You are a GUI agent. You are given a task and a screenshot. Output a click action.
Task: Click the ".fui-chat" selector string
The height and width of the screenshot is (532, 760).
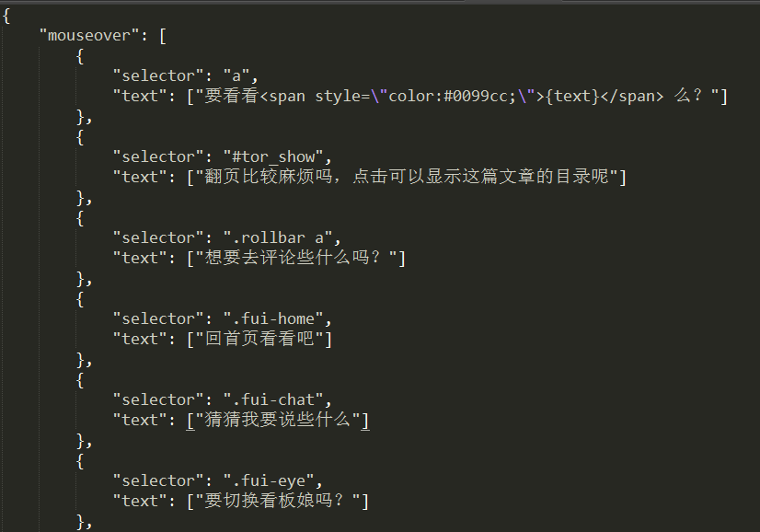[x=273, y=400]
